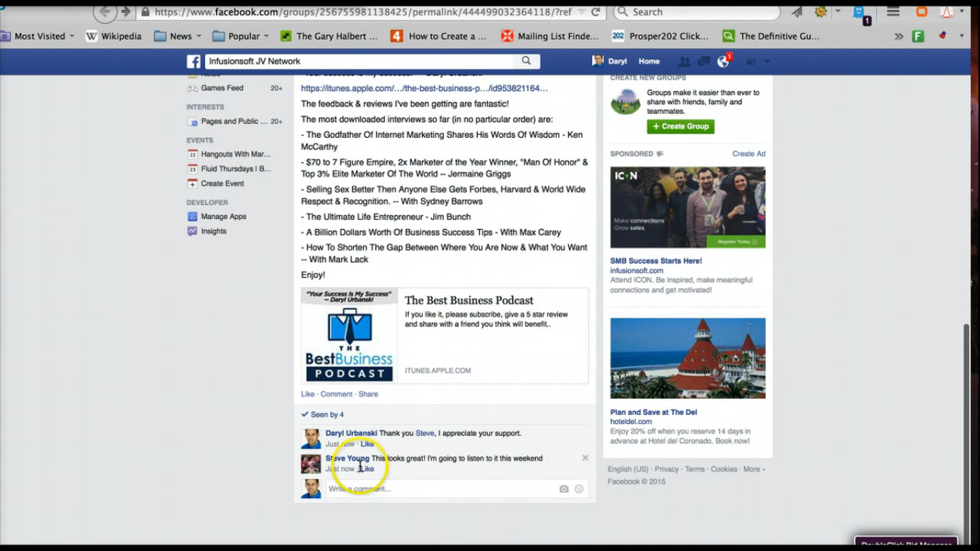The image size is (980, 551).
Task: Click the orange square toolbar extension icon
Action: click(922, 11)
